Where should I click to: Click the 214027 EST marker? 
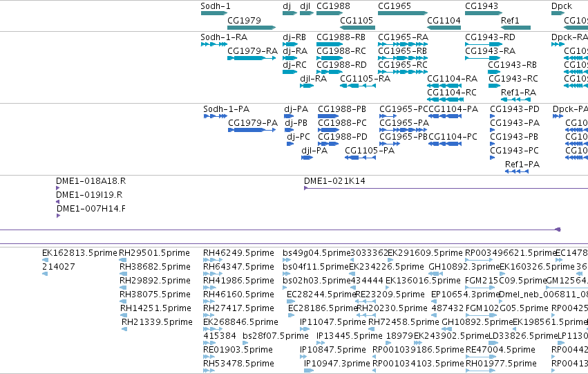point(45,274)
